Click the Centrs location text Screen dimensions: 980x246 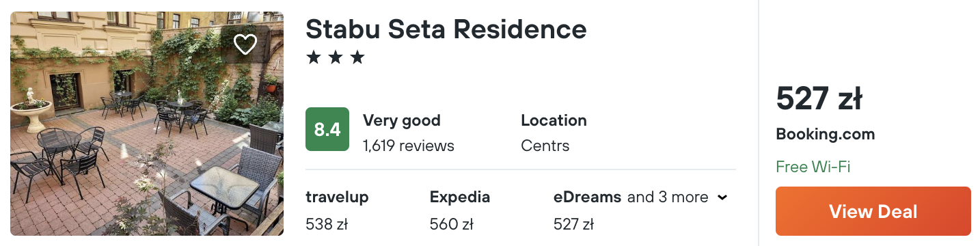[x=545, y=146]
